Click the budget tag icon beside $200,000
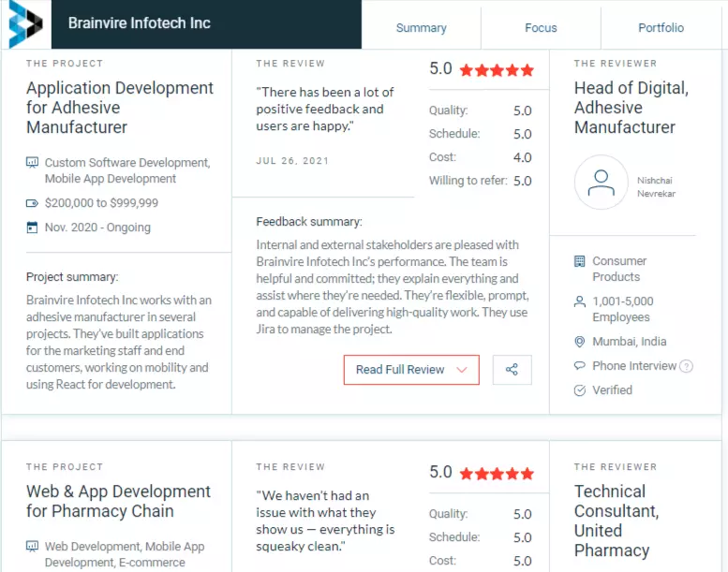 [32, 203]
